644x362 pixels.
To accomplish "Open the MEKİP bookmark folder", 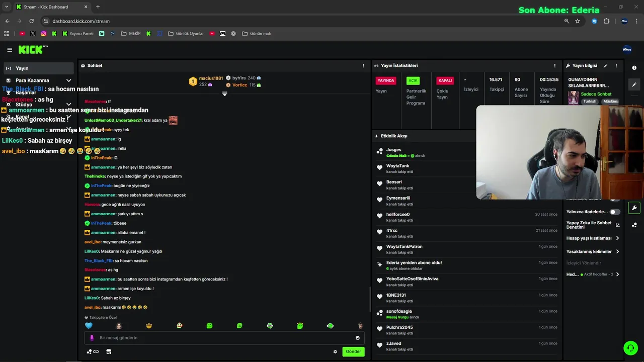I will pos(131,34).
